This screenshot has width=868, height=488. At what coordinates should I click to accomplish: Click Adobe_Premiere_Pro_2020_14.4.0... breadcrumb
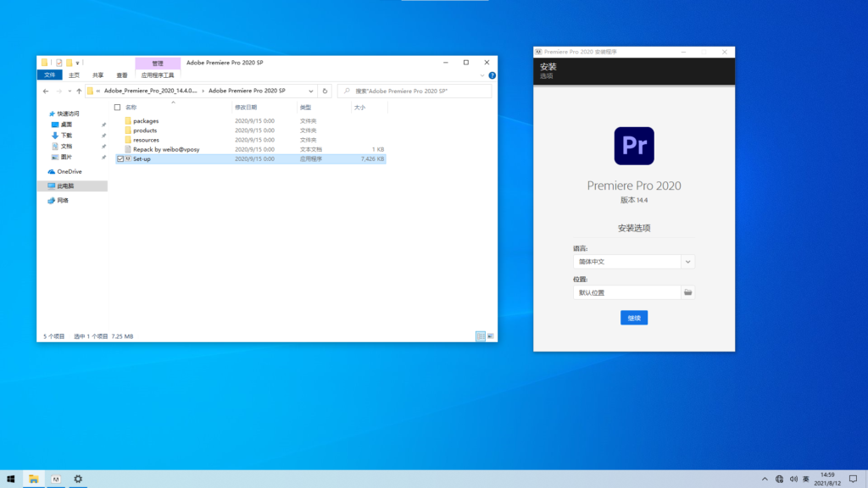pos(150,91)
